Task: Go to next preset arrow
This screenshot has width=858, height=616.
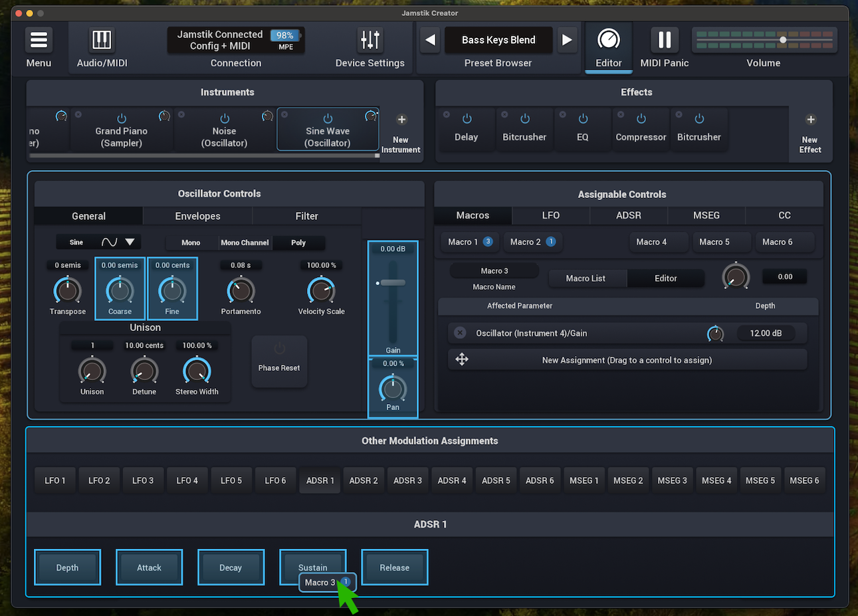Action: (x=567, y=40)
